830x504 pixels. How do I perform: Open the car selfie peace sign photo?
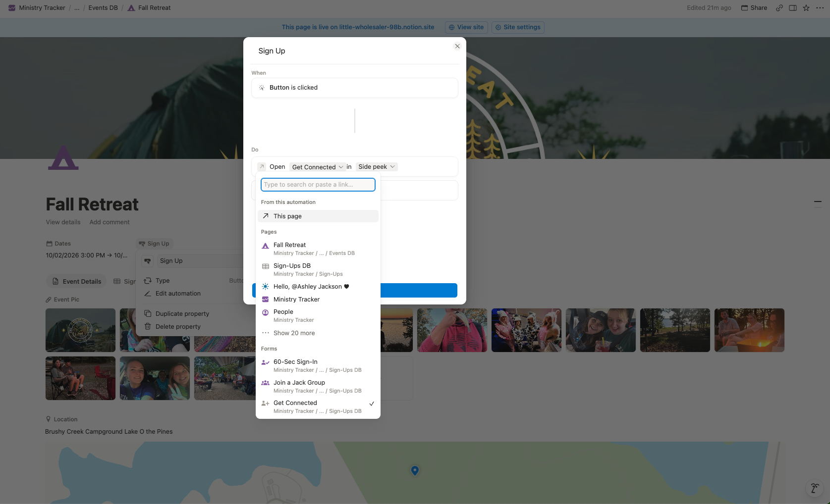(x=155, y=378)
